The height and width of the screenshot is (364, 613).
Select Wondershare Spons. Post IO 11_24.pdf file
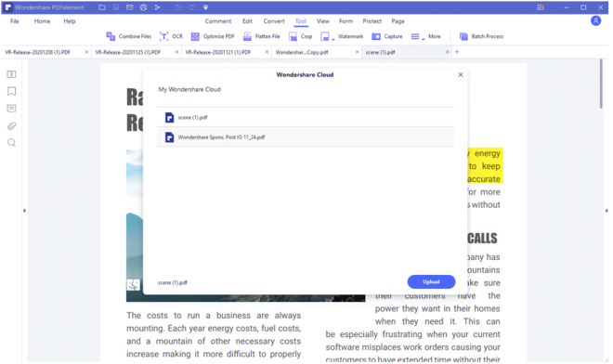[x=306, y=137]
